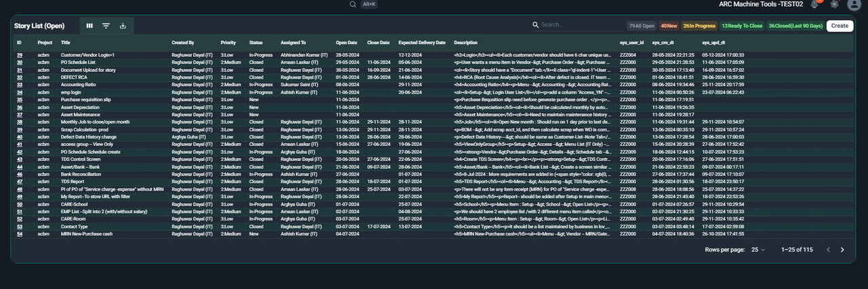Sort by the Description column header

click(x=466, y=43)
